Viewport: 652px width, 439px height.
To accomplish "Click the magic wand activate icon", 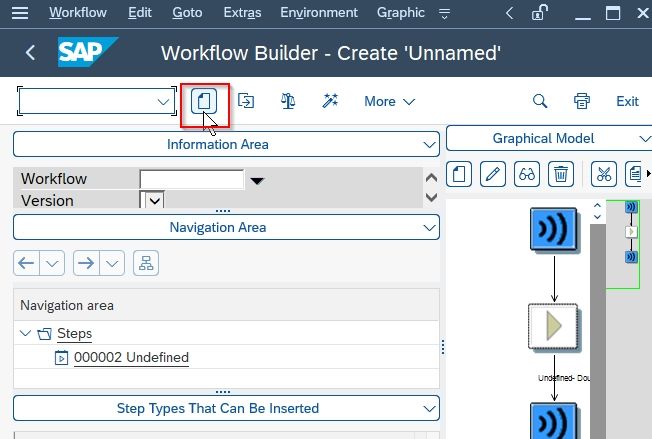I will (330, 101).
